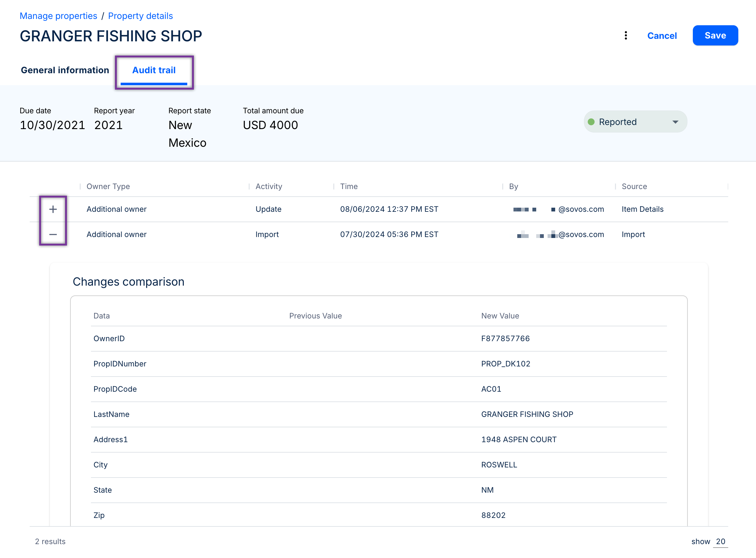The height and width of the screenshot is (558, 756).
Task: Click the OwnerID value F877857766
Action: pyautogui.click(x=505, y=338)
